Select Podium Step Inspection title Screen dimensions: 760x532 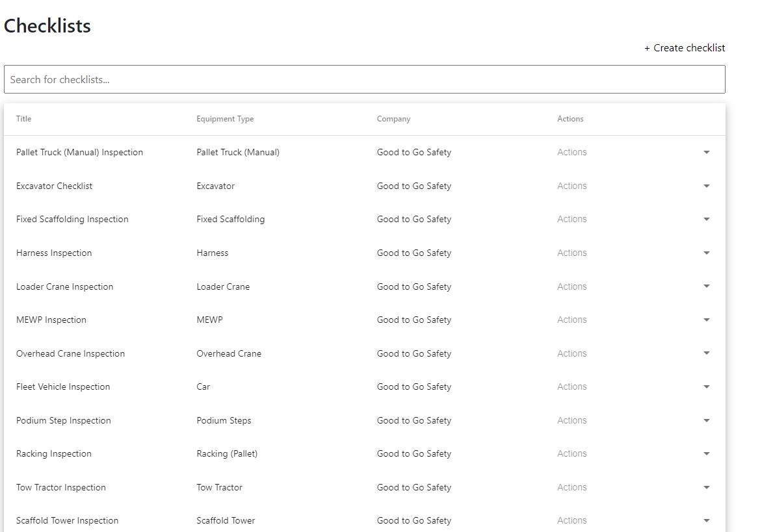pos(64,420)
